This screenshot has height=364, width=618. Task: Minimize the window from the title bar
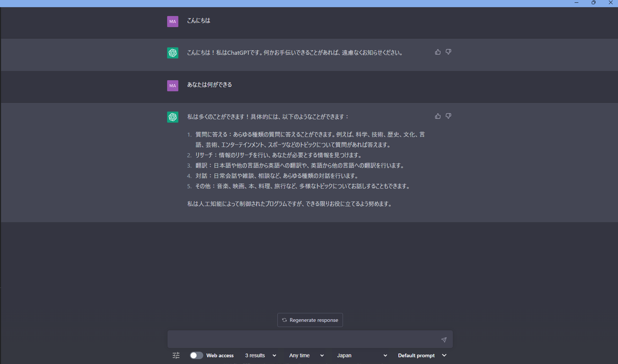[576, 3]
